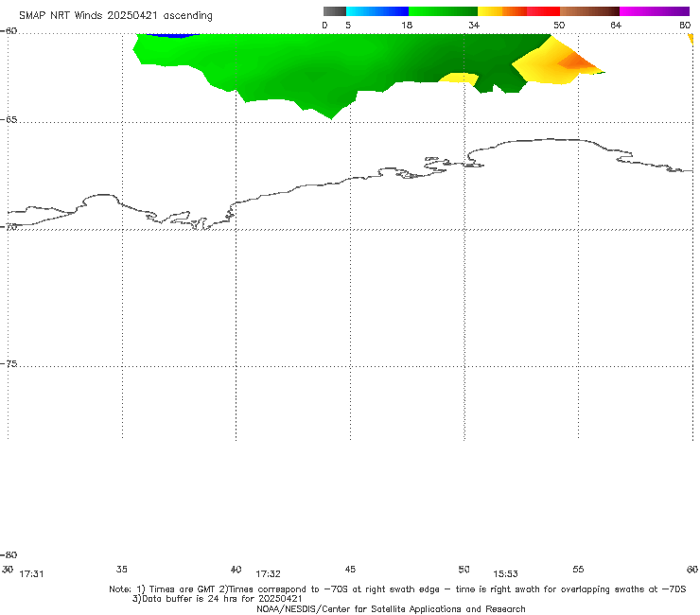Click the note 'Data buffer is 24 hrs for 20250421'
The width and height of the screenshot is (700, 615).
click(222, 599)
